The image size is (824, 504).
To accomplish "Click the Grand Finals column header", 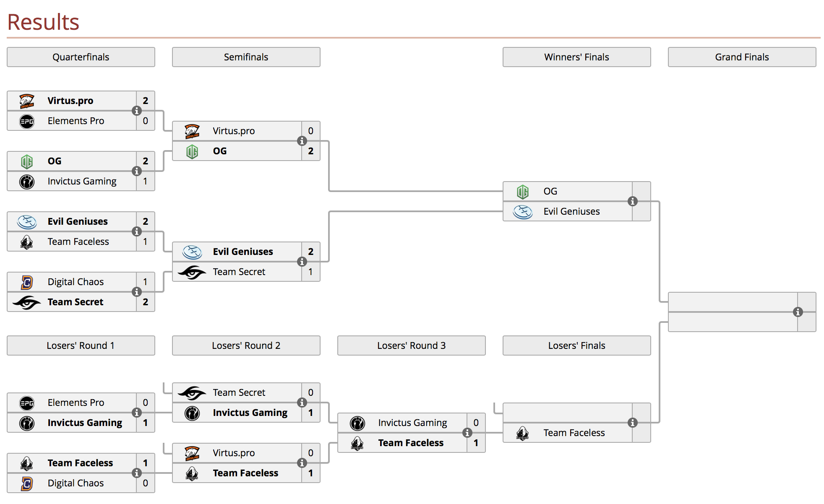I will click(x=742, y=57).
